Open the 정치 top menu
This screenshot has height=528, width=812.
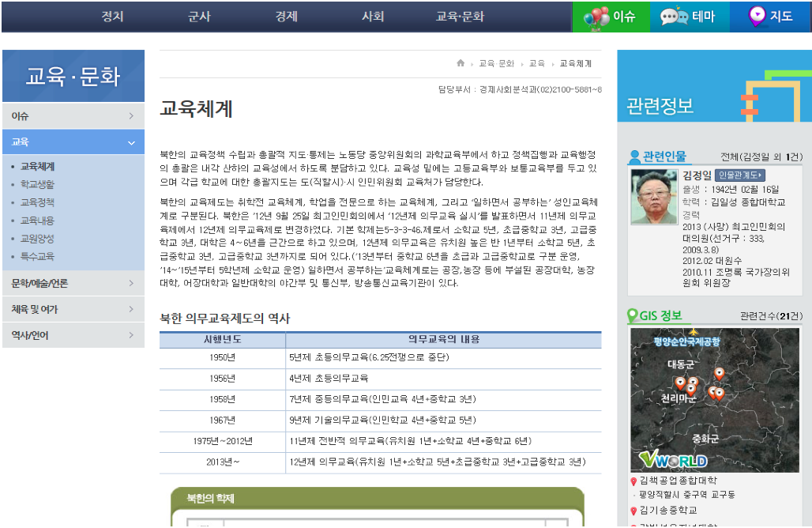[112, 17]
